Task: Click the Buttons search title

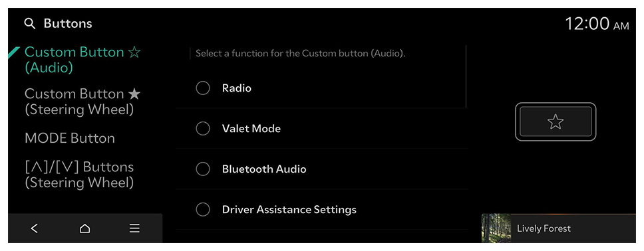Action: point(68,24)
